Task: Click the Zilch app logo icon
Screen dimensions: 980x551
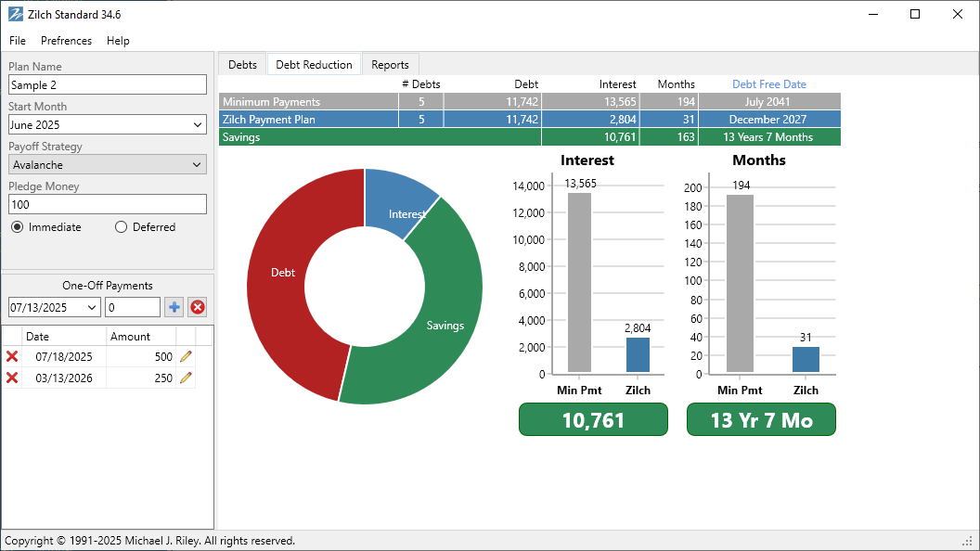Action: click(x=16, y=14)
